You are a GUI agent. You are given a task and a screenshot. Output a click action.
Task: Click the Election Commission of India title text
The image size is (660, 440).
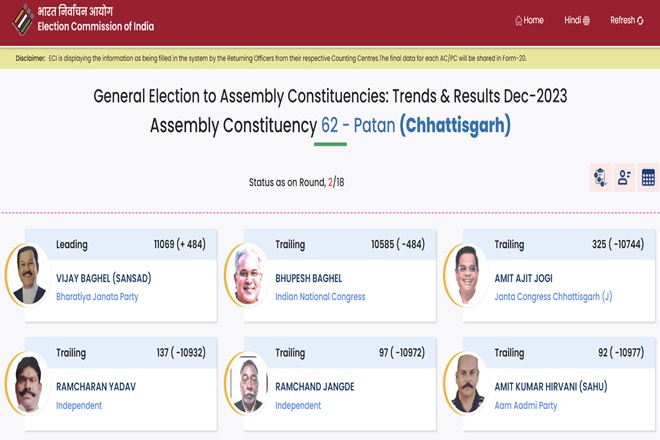click(95, 26)
